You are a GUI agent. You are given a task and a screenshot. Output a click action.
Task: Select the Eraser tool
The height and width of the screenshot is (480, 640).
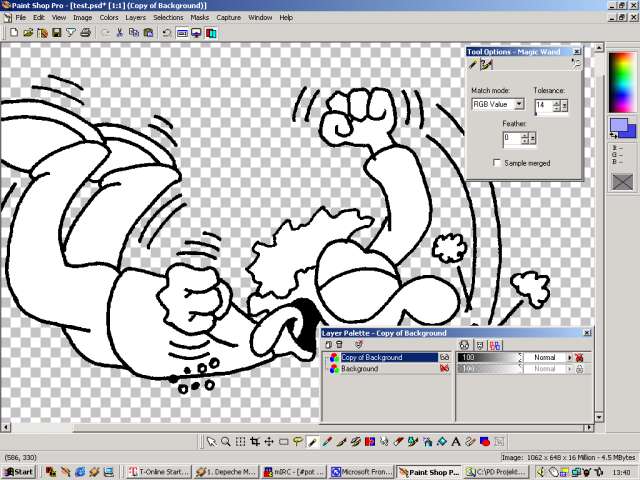pos(399,442)
